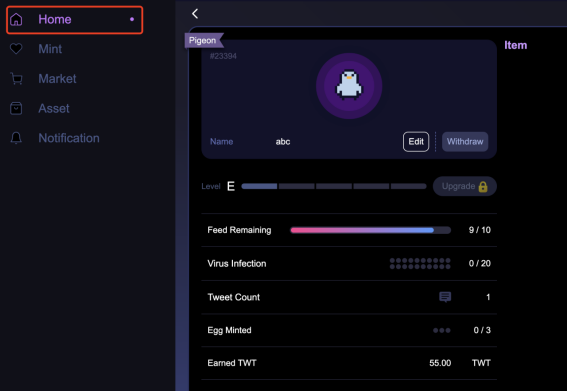Click the name value abc
The height and width of the screenshot is (391, 567).
coord(283,141)
